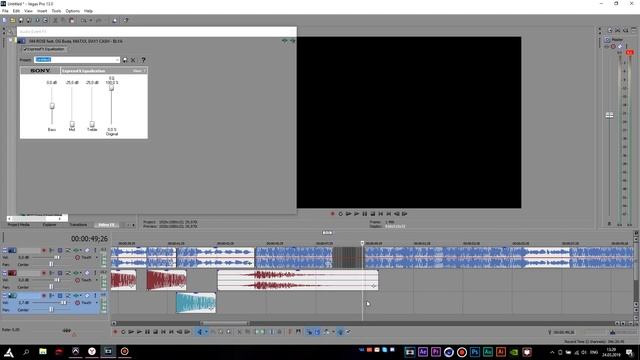Image resolution: width=640 pixels, height=360 pixels.
Task: Open After Effects from taskbar
Action: click(x=423, y=352)
